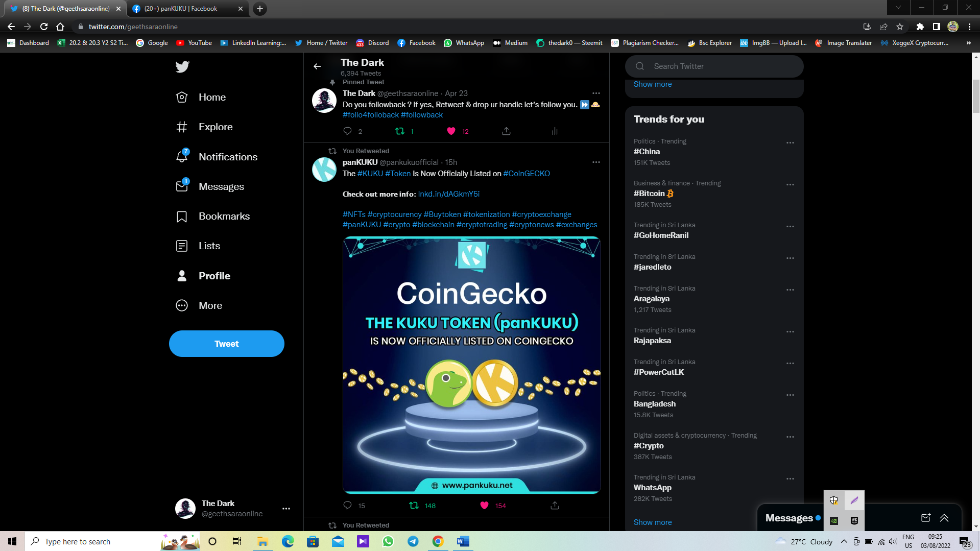Open the Home icon in sidebar
The width and height of the screenshot is (980, 551).
182,97
